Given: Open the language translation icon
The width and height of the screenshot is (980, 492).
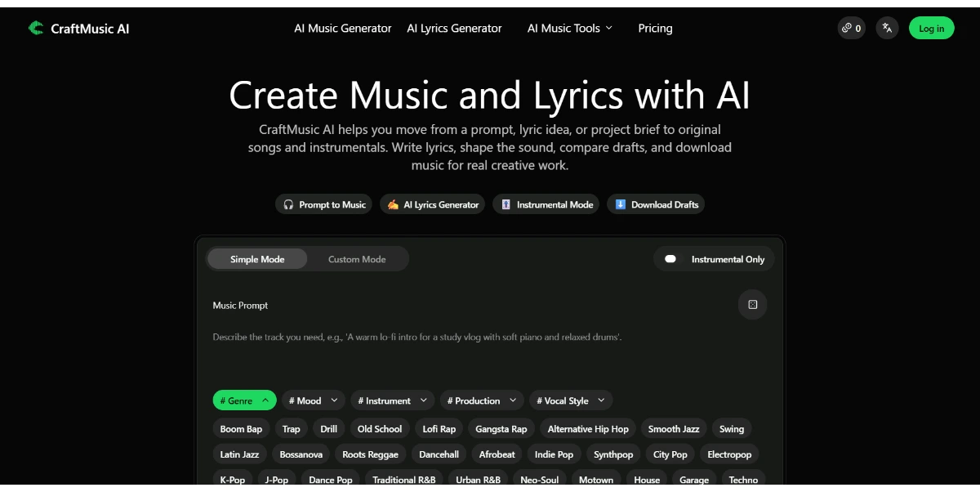Looking at the screenshot, I should click(887, 28).
